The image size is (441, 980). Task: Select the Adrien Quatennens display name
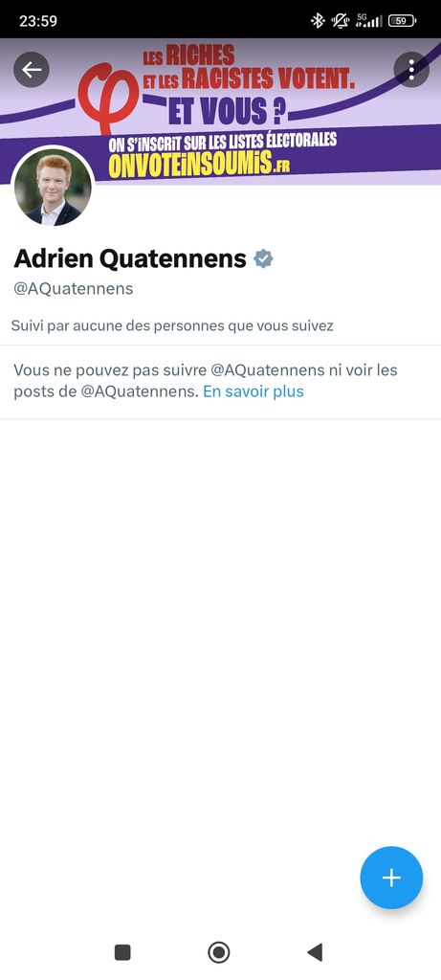130,258
